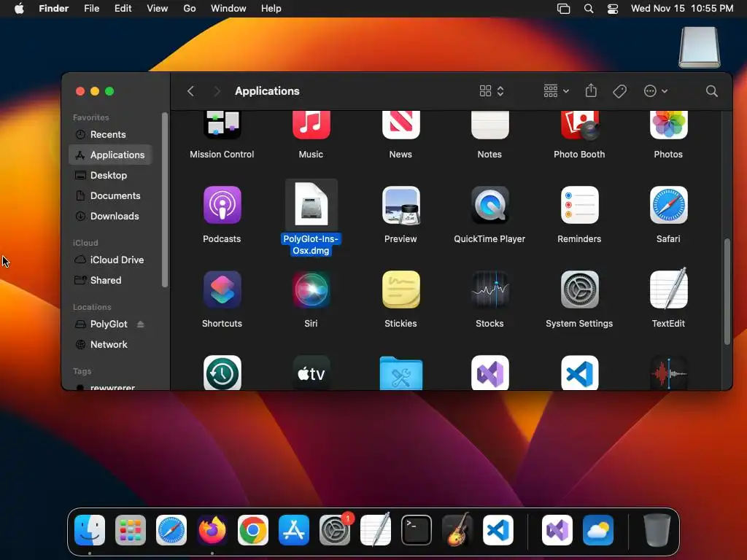
Task: Select the Preview app icon
Action: pos(400,205)
